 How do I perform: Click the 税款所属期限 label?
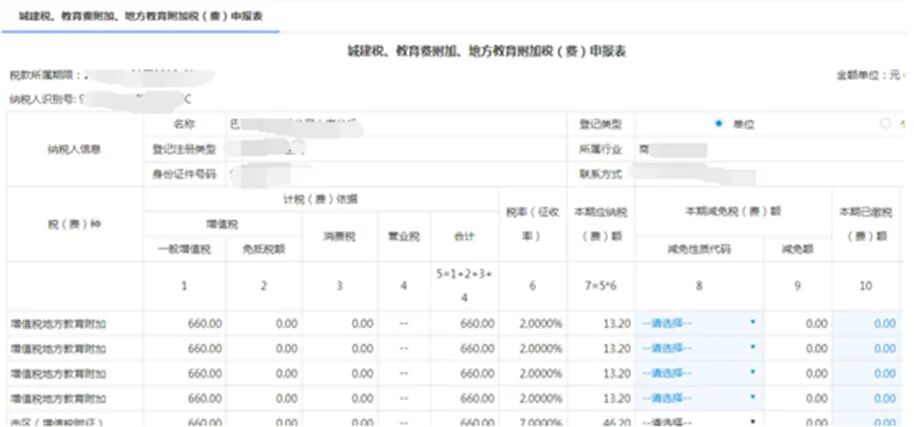coord(45,76)
